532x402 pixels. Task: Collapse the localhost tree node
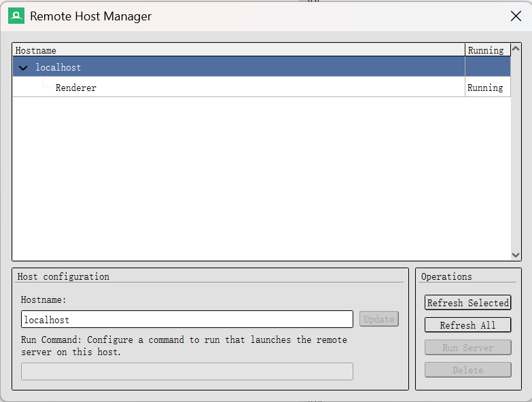[23, 68]
